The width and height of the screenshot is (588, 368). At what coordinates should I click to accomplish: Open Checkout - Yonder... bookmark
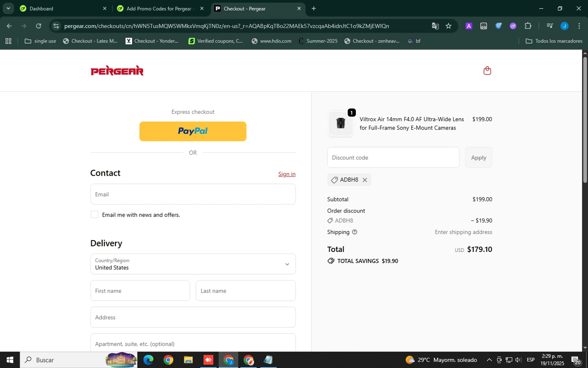[152, 41]
